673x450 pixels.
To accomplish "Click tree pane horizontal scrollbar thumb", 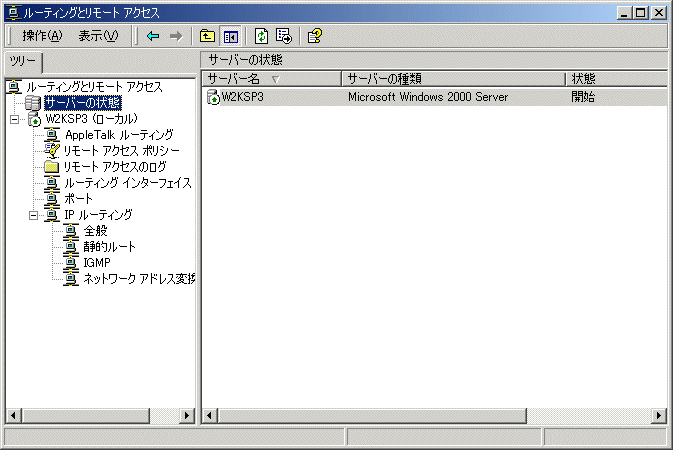I will (x=85, y=416).
